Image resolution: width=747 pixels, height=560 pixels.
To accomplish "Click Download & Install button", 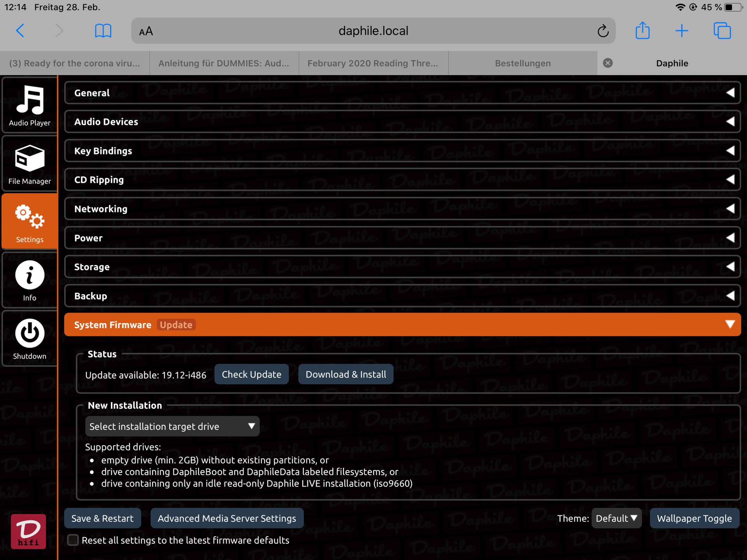I will 346,374.
